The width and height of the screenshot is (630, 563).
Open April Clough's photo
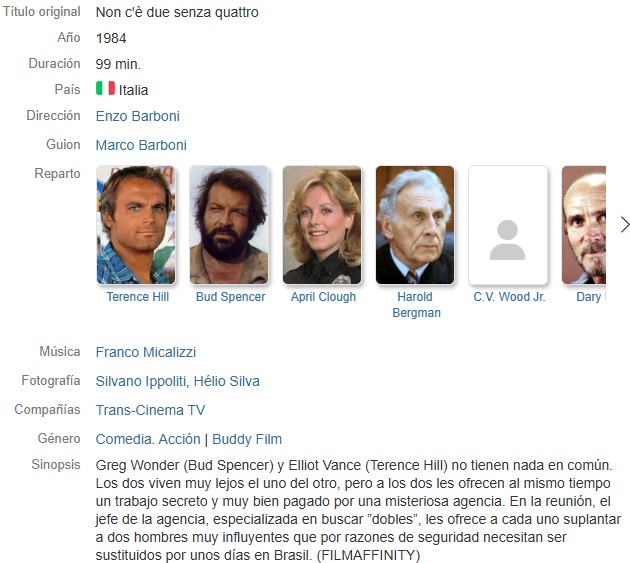click(322, 225)
